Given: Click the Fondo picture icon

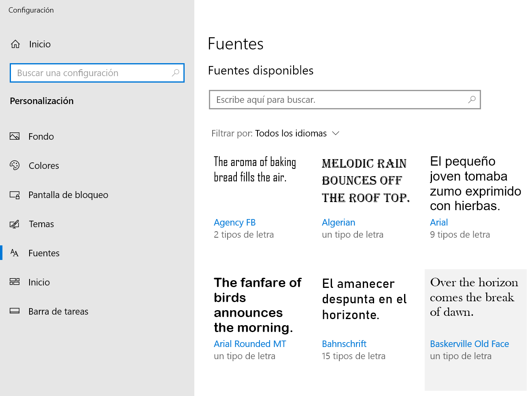Looking at the screenshot, I should 15,136.
